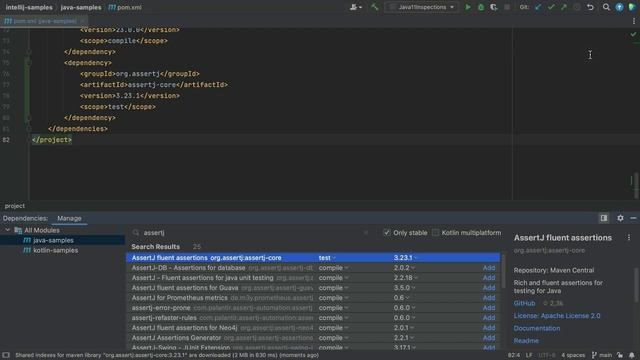Click tool window quick access icon in status bar
The image size is (640, 360).
pyautogui.click(x=6, y=355)
